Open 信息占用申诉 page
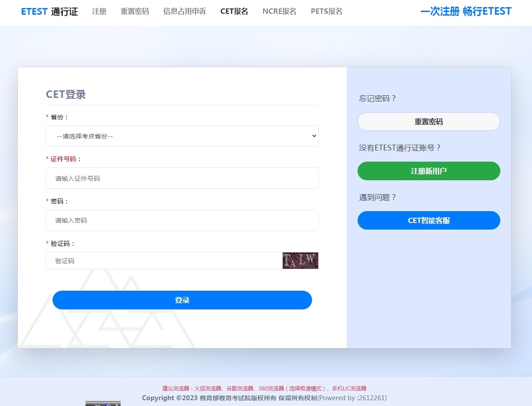The height and width of the screenshot is (406, 532). tap(184, 12)
